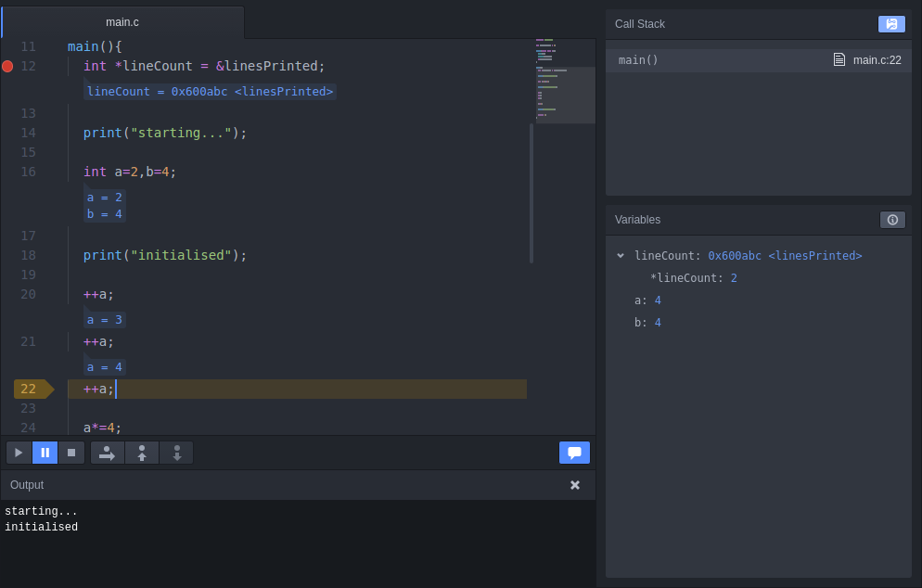922x588 pixels.
Task: Click the 'starting...' output line
Action: coord(41,511)
